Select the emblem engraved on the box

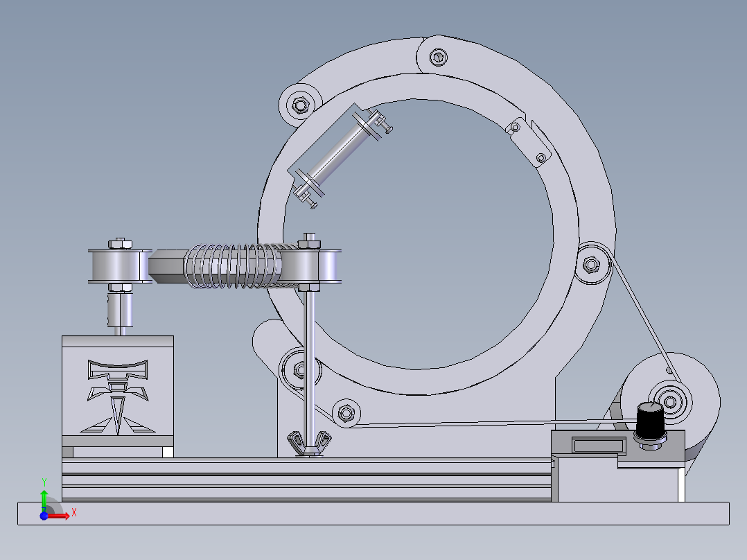tap(118, 398)
